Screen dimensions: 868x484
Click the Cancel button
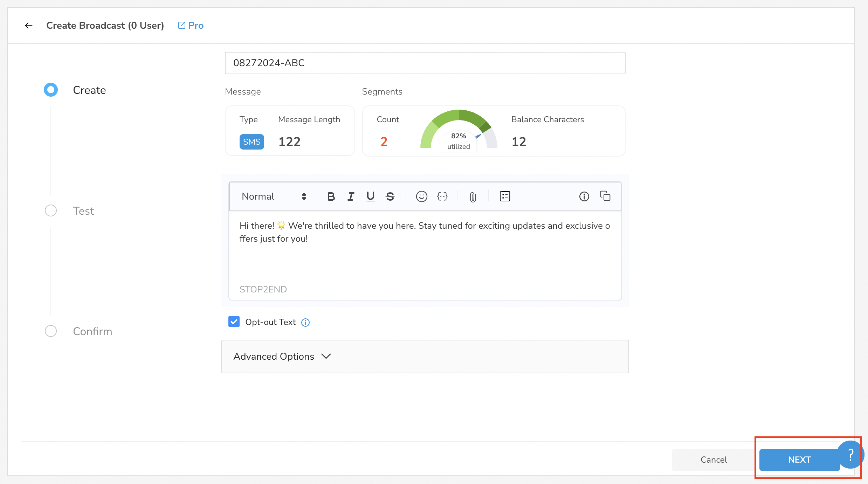[x=714, y=460]
